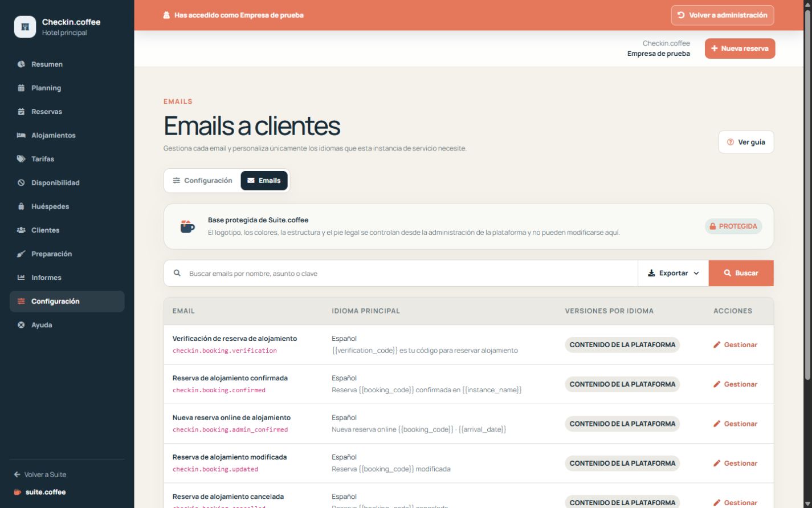Create a Nueva reserva
The height and width of the screenshot is (508, 812).
pos(740,48)
